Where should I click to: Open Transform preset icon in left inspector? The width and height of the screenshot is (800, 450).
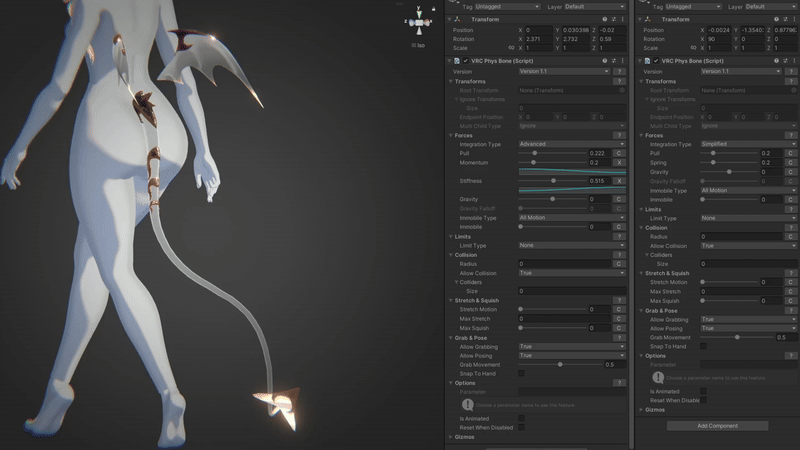click(614, 19)
